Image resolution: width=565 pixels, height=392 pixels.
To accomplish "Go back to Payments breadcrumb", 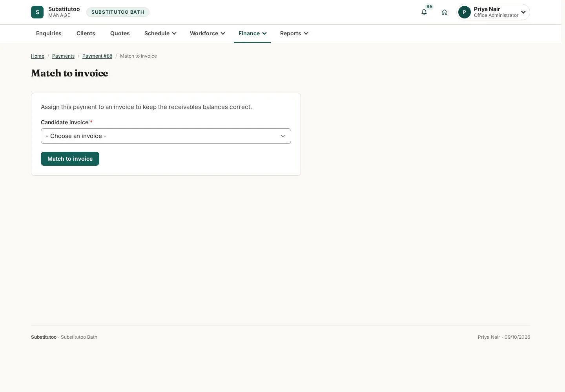I will pyautogui.click(x=63, y=56).
